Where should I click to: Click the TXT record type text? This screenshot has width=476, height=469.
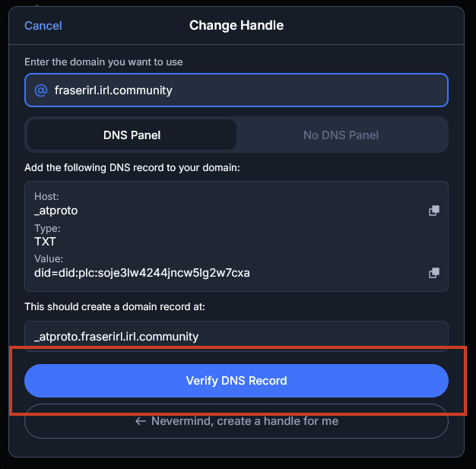46,242
